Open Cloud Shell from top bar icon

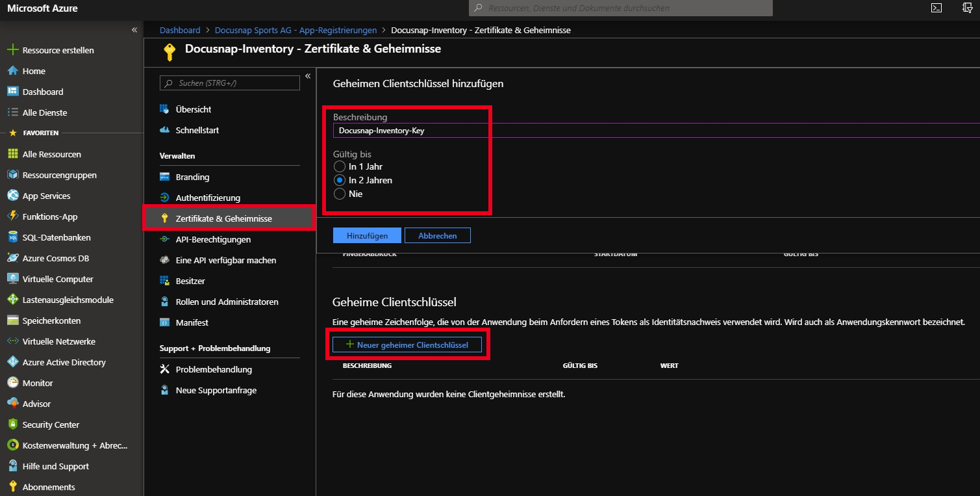[936, 8]
